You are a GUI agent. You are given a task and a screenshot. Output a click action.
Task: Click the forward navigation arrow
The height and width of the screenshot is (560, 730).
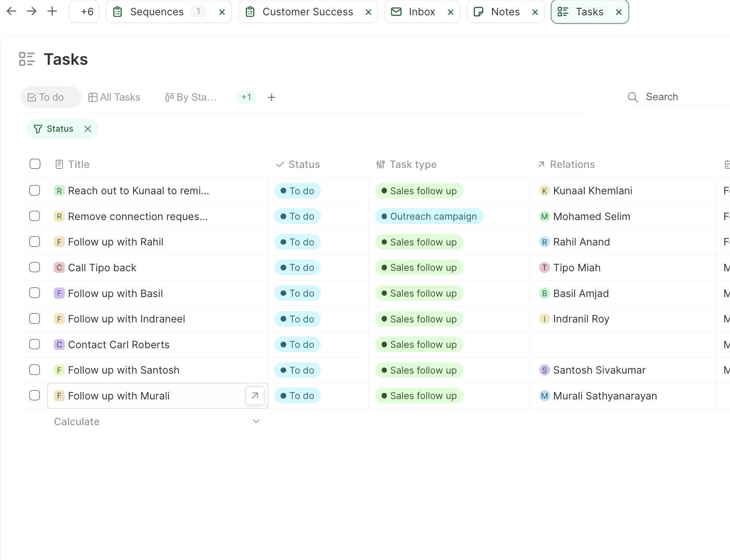point(32,11)
